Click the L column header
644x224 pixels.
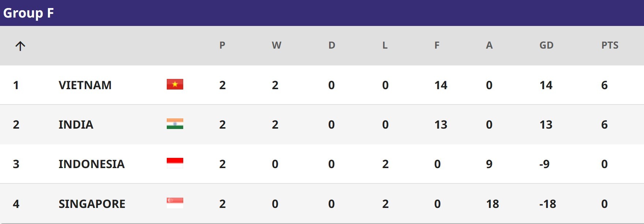[x=385, y=45]
